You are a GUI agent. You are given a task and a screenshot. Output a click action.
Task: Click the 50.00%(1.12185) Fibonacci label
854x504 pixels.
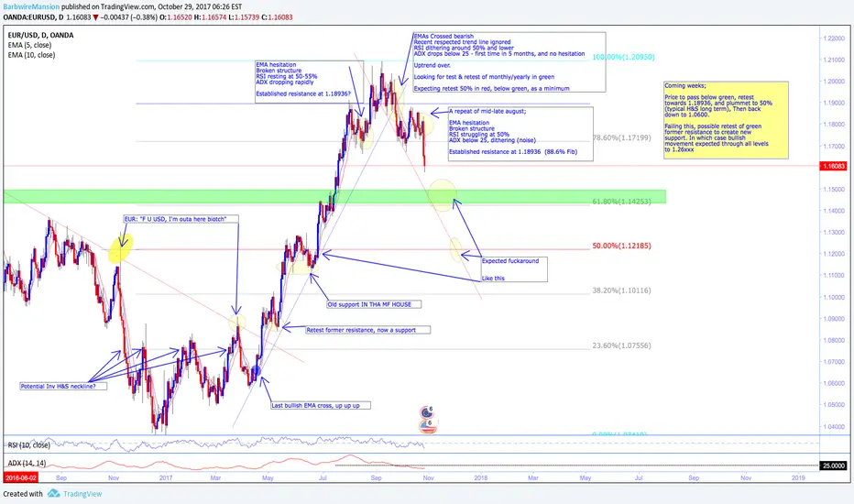click(x=621, y=246)
